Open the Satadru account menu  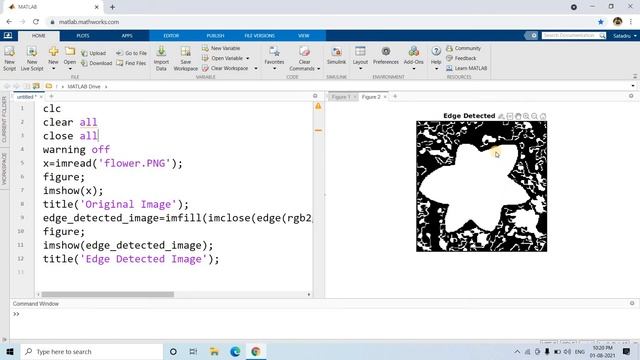pyautogui.click(x=624, y=36)
